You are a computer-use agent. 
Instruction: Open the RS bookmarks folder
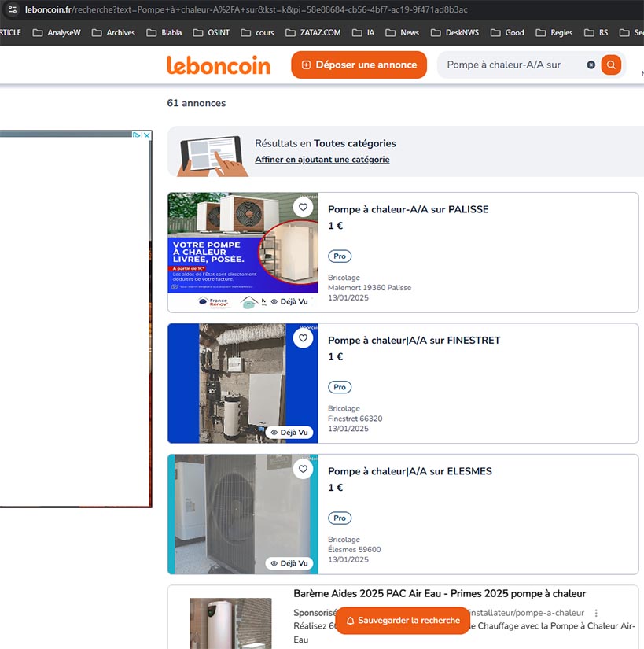(596, 33)
